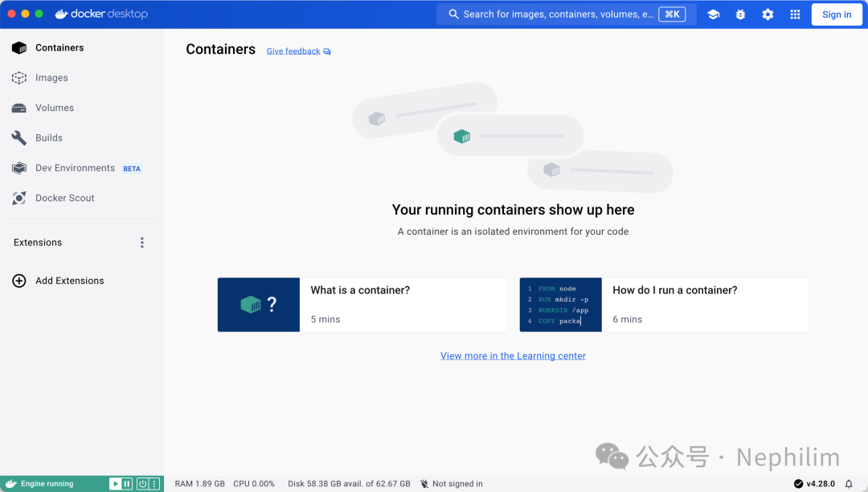This screenshot has width=868, height=492.
Task: Open the Settings gear icon
Action: pos(768,14)
